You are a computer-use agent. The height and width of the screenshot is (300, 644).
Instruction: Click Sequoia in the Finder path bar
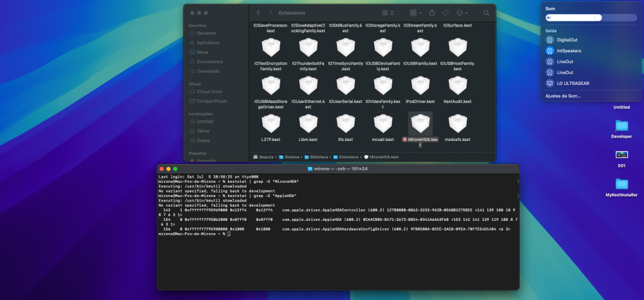coord(263,157)
